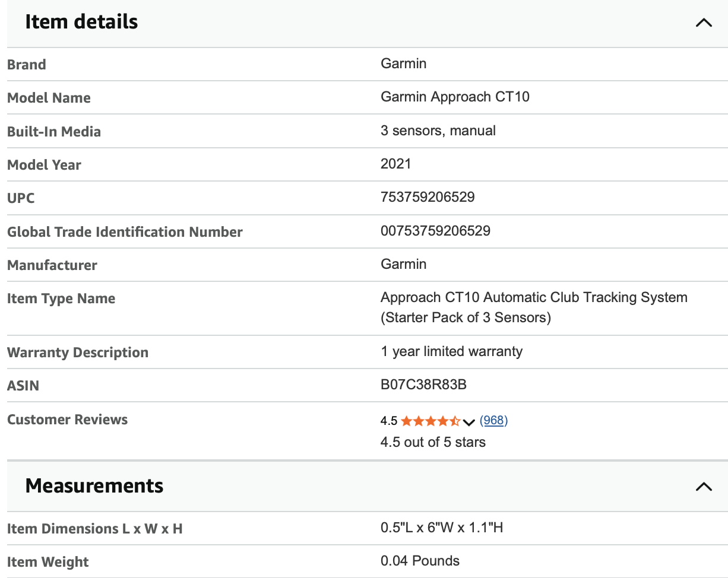Click the orange star rating icons
The height and width of the screenshot is (578, 728).
pos(431,421)
